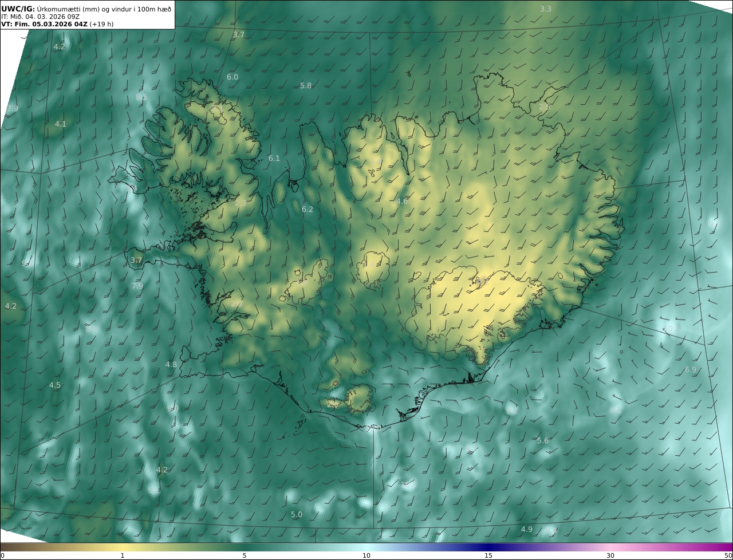
Task: Click the VT: Fim. 05.03.2026 04Z line
Action: pos(57,25)
